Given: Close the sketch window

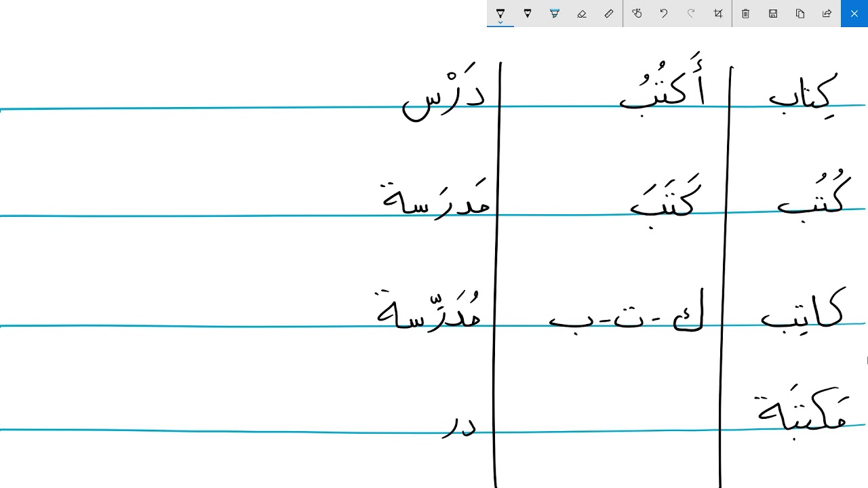Looking at the screenshot, I should click(x=854, y=14).
